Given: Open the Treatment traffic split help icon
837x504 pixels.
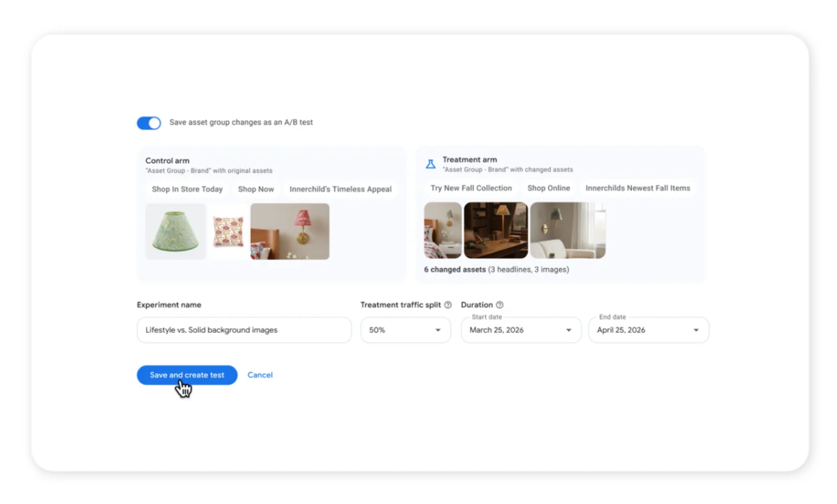Looking at the screenshot, I should click(448, 305).
